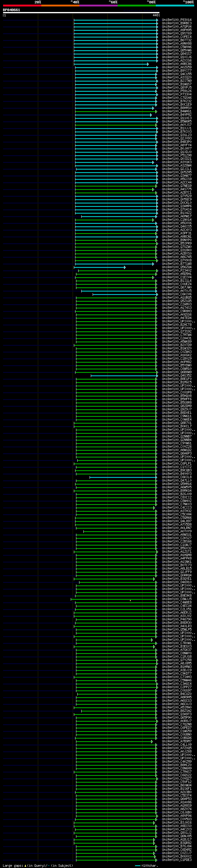Select the label UniRef100_A1KGK2
Viewport: 197px width, 868px height.
coord(177,355)
